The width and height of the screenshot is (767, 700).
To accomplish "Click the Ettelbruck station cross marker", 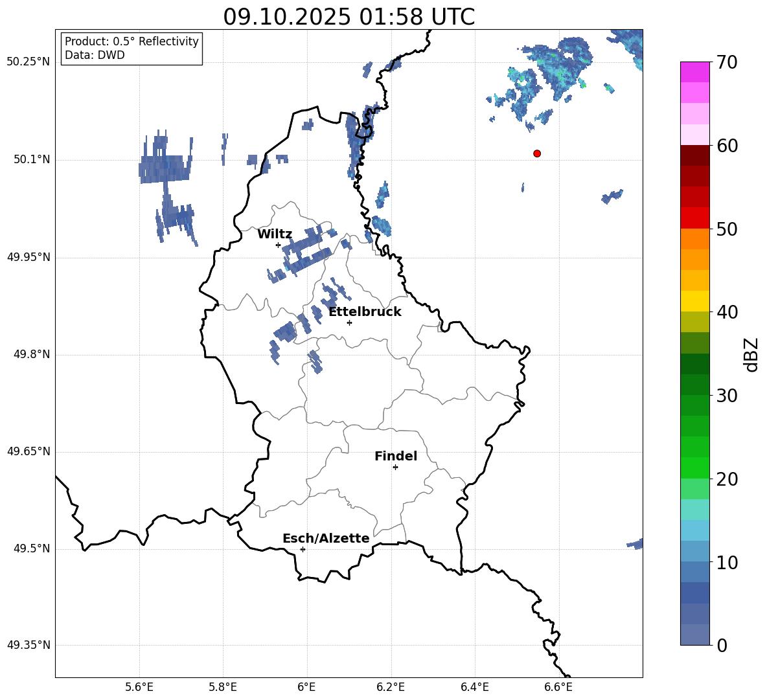I will tap(349, 322).
